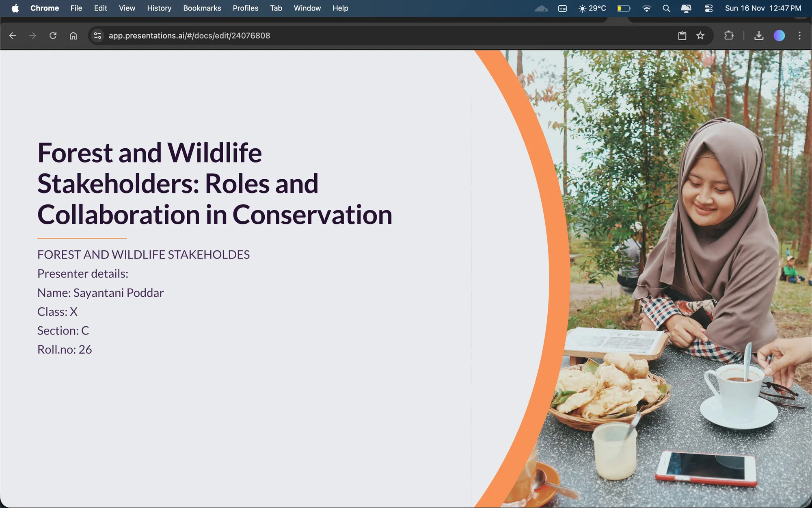
Task: Open Control Center
Action: (x=709, y=8)
